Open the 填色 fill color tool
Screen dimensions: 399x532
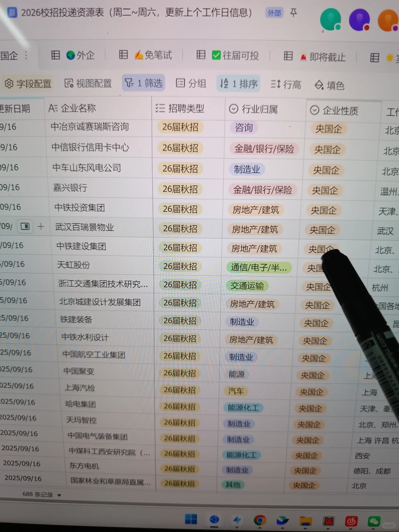[x=329, y=85]
